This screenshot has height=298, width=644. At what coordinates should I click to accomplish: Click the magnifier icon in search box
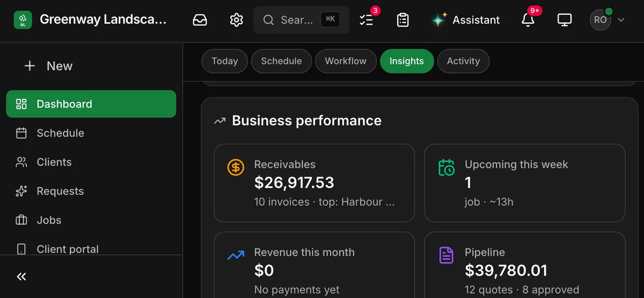[x=269, y=20]
